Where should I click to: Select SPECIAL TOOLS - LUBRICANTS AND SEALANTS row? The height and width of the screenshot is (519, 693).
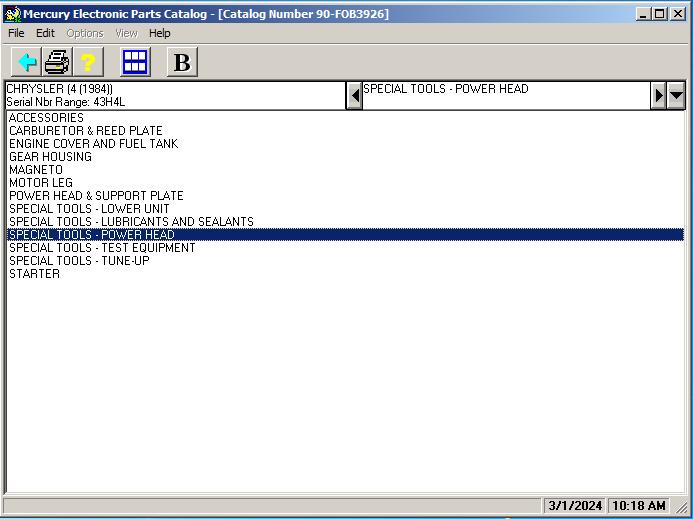(346, 221)
